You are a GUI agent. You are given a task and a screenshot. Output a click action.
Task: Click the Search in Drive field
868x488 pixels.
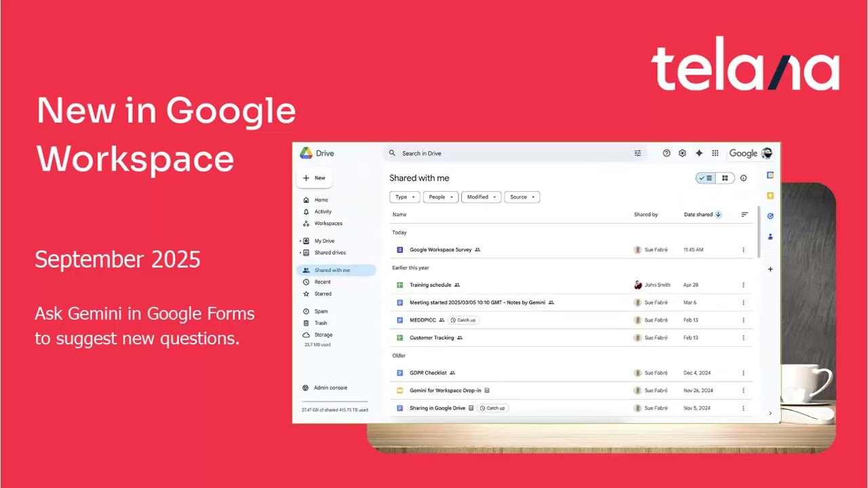coord(514,153)
